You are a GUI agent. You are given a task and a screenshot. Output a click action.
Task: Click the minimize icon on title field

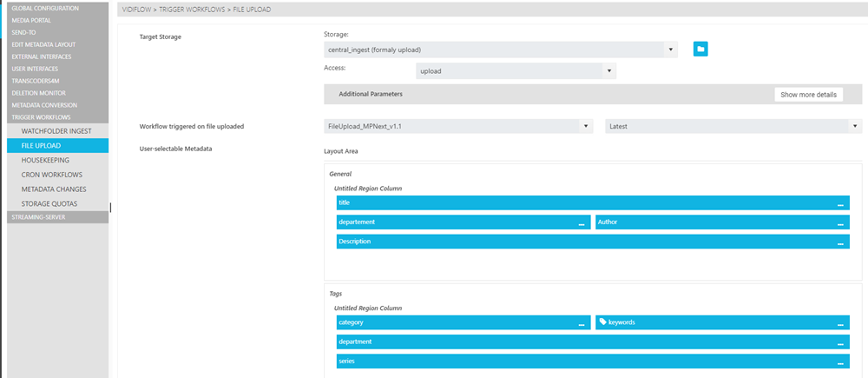(x=840, y=203)
